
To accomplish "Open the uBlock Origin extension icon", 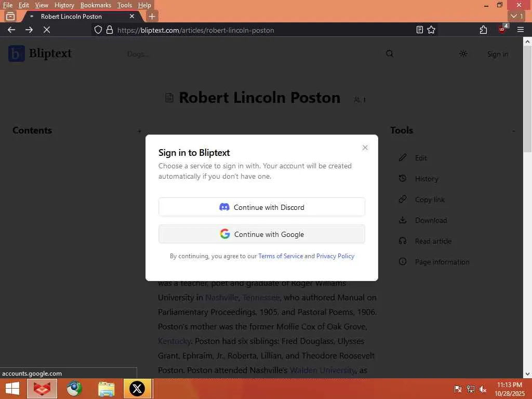I will pyautogui.click(x=502, y=29).
